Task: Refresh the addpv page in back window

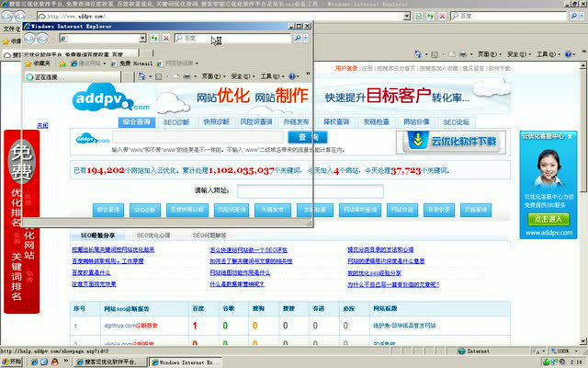Action: (x=430, y=17)
